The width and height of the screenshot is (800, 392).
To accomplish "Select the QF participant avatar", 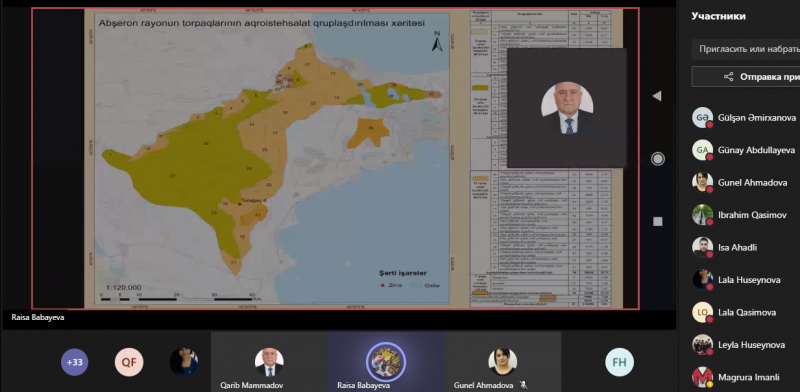I will [x=129, y=362].
